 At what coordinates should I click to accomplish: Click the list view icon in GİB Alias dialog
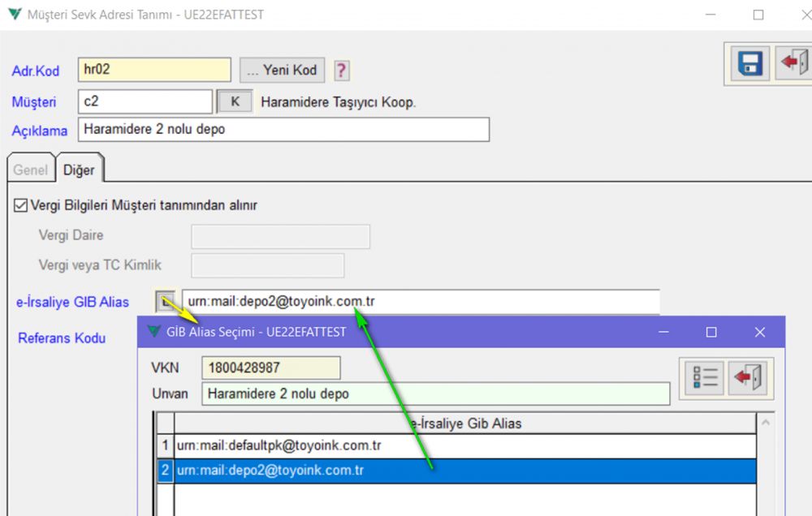[704, 378]
